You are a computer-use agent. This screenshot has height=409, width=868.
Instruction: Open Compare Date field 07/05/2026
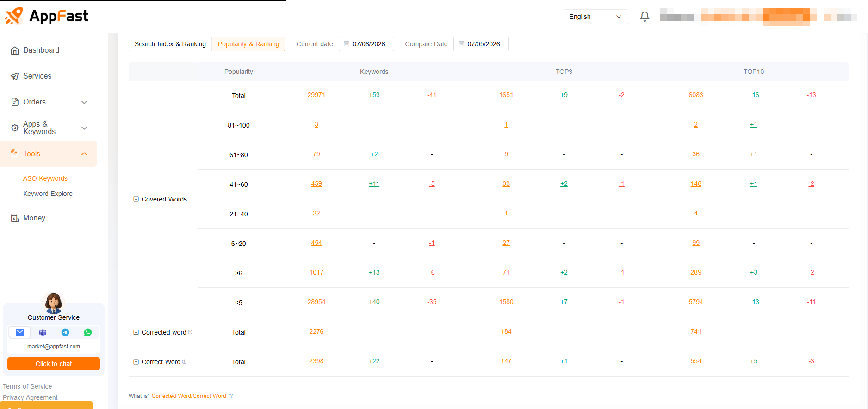[x=481, y=44]
